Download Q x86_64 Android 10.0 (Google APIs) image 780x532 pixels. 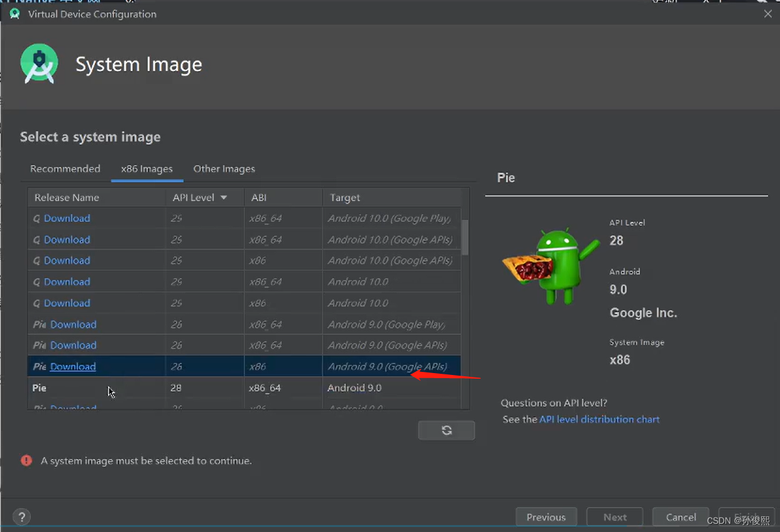point(67,239)
